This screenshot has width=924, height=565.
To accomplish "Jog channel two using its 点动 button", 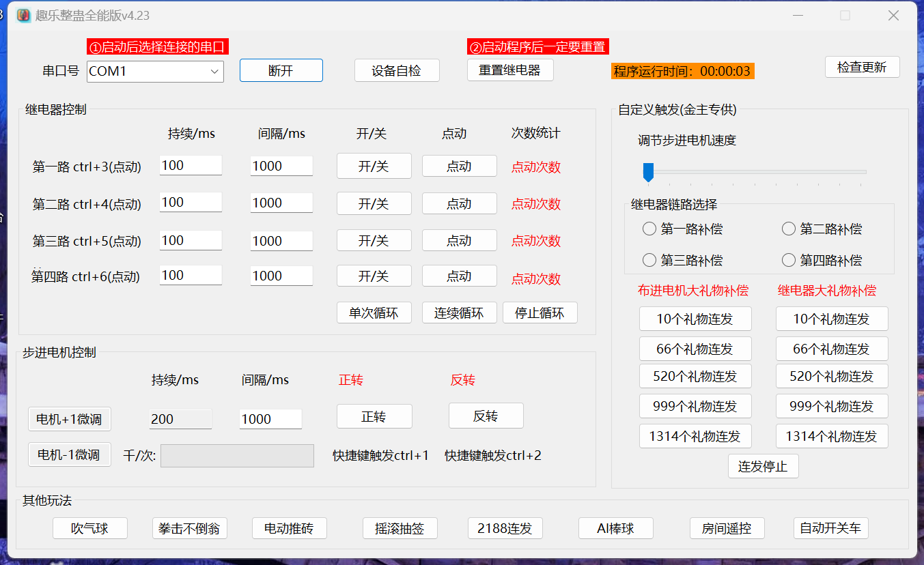I will tap(459, 203).
